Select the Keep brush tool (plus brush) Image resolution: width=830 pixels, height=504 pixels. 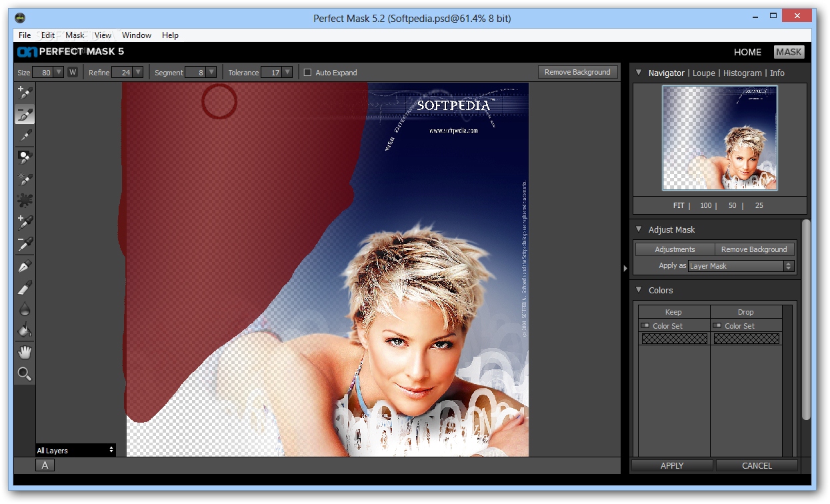(x=25, y=93)
